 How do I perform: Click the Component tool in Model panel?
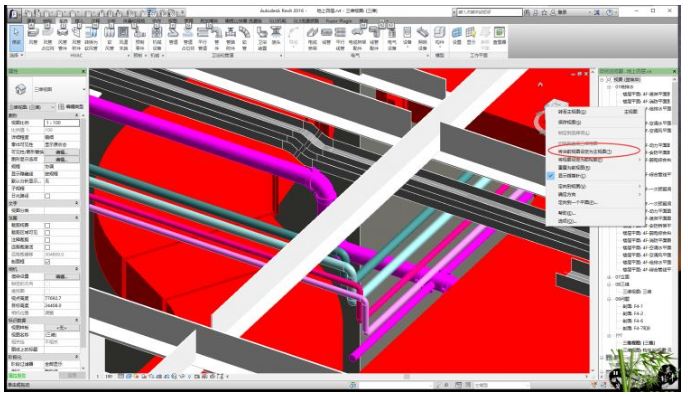coord(439,37)
